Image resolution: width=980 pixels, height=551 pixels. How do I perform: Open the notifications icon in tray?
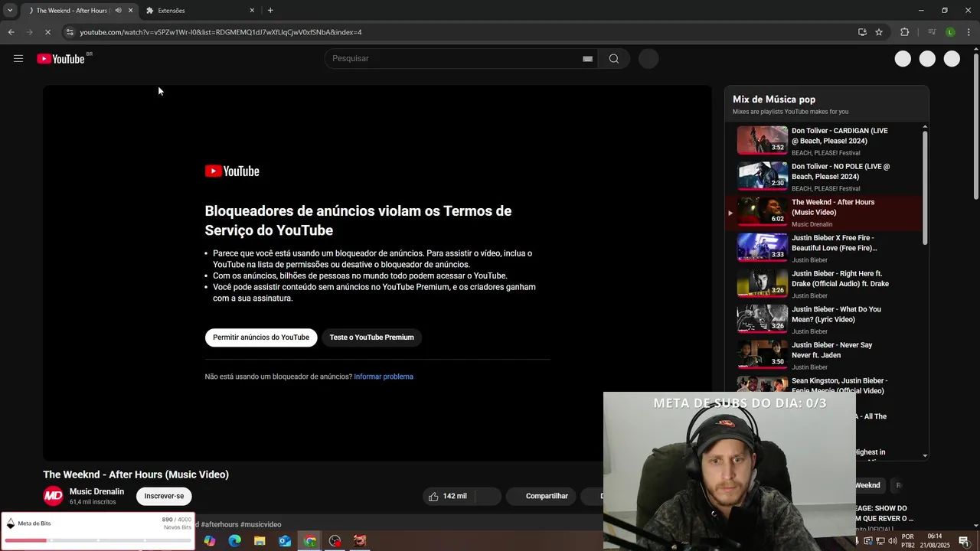tap(964, 541)
